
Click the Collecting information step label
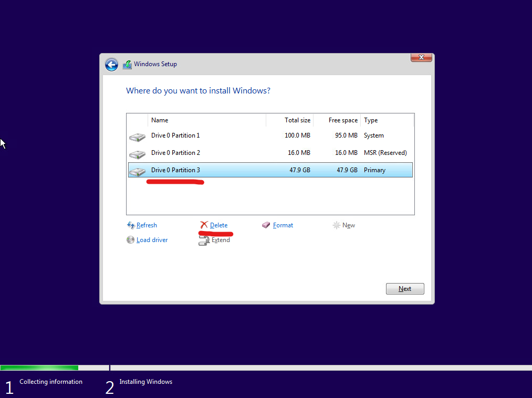coord(51,382)
